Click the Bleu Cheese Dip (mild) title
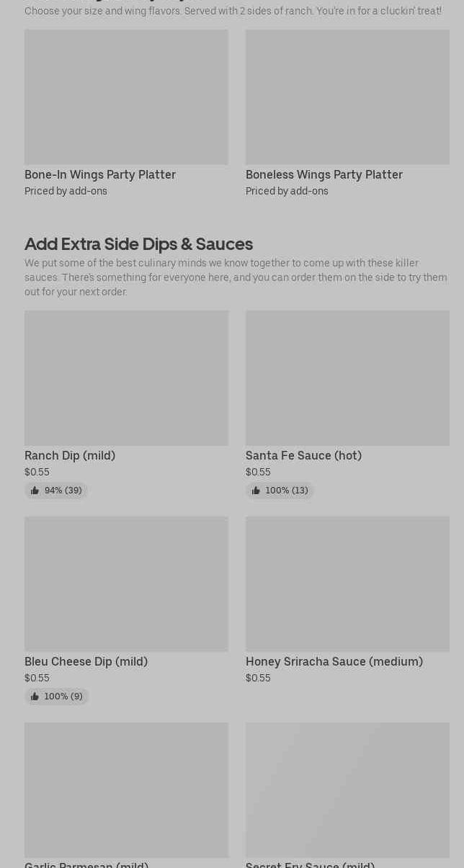 coord(86,662)
